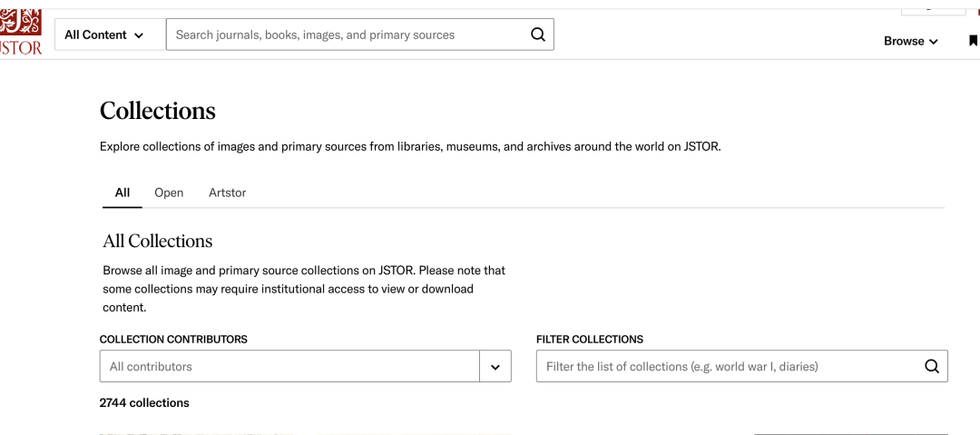The width and height of the screenshot is (980, 435).
Task: Click the magnifier icon in the main search bar
Action: pyautogui.click(x=538, y=35)
